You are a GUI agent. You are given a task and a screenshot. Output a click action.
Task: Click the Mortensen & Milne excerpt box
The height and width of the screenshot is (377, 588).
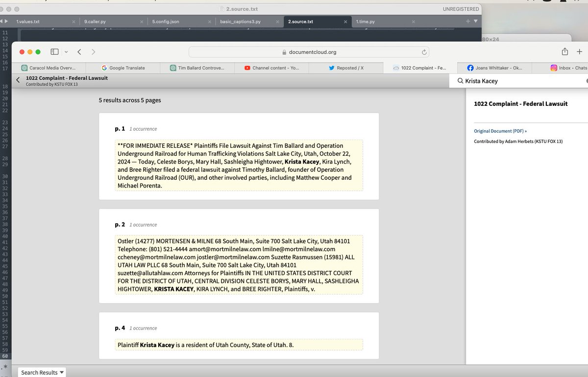[239, 265]
